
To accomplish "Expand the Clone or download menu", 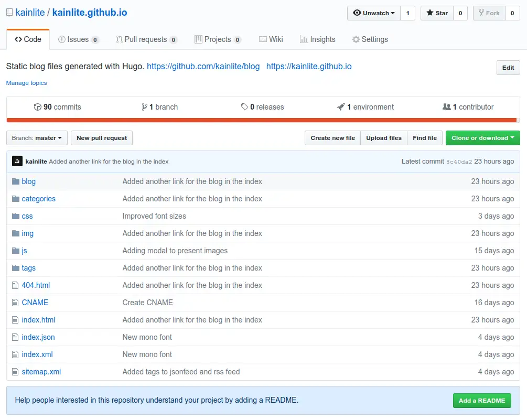I will click(x=482, y=138).
